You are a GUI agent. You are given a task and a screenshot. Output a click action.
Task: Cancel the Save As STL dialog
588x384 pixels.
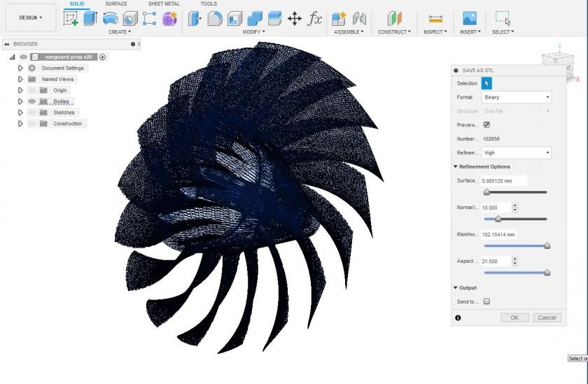pos(546,318)
